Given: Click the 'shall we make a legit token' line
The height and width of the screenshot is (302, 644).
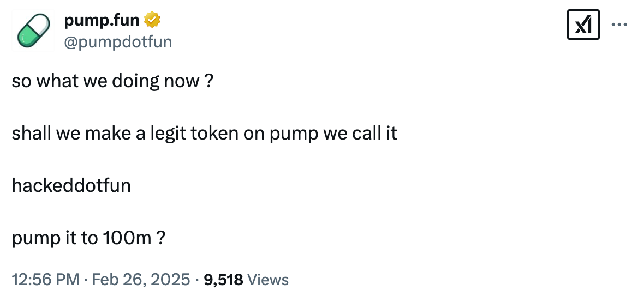Looking at the screenshot, I should [x=204, y=134].
